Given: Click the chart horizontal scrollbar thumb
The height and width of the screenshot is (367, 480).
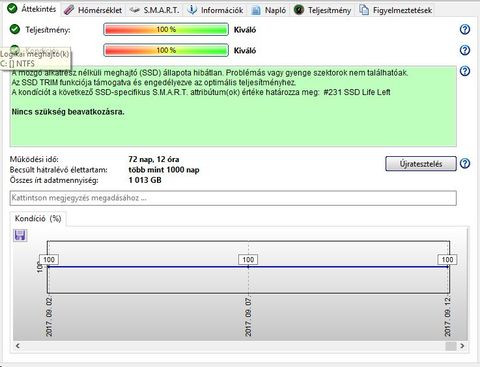Looking at the screenshot, I should 451,346.
